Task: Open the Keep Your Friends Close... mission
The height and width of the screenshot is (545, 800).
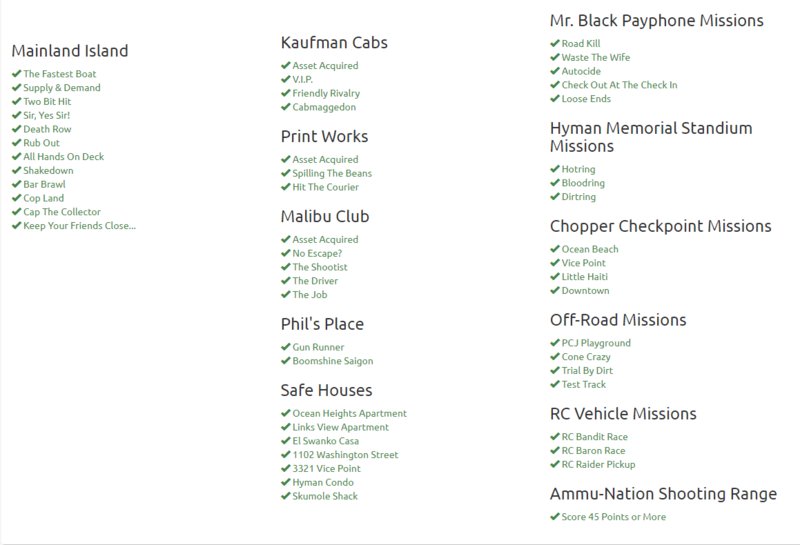Action: coord(80,226)
